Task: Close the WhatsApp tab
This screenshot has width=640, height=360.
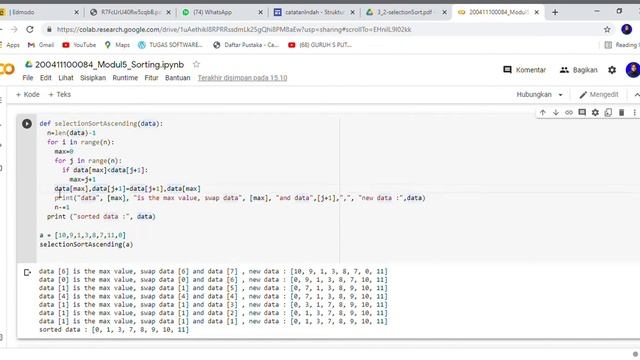Action: pos(260,12)
